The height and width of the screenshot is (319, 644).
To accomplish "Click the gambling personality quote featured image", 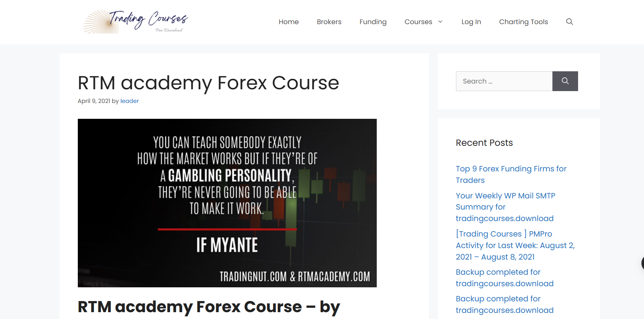I will click(227, 203).
